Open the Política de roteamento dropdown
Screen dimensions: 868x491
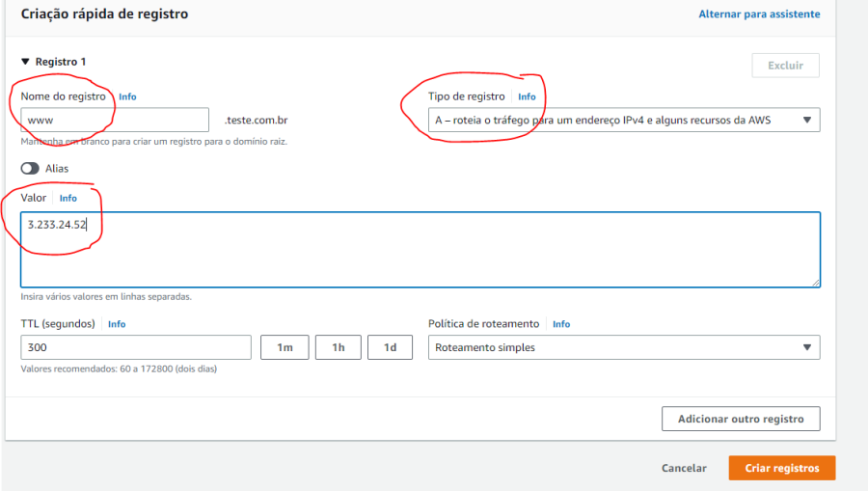(x=624, y=347)
